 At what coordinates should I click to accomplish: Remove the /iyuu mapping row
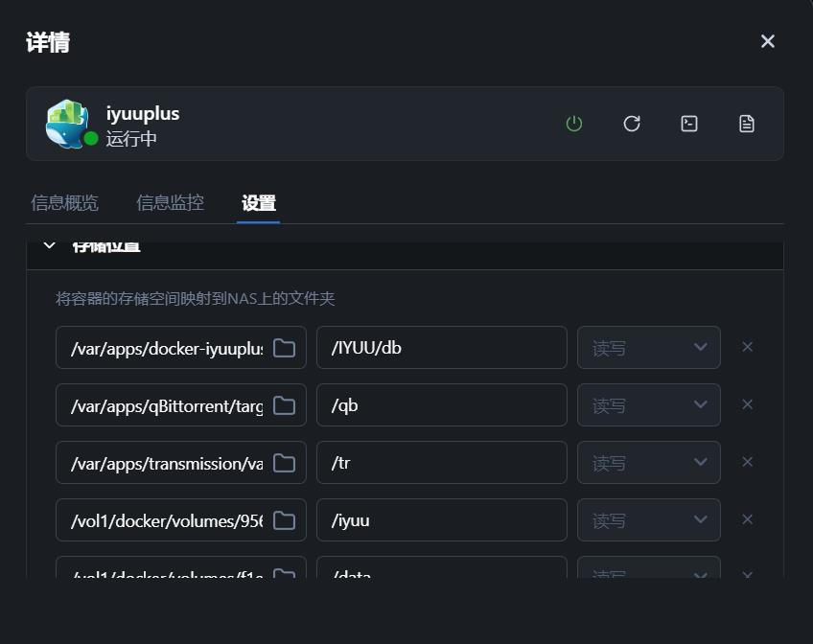tap(748, 519)
